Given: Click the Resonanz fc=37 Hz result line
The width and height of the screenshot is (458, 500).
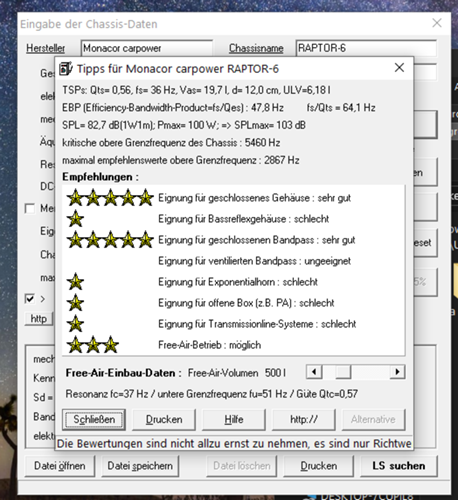Looking at the screenshot, I should 212,394.
